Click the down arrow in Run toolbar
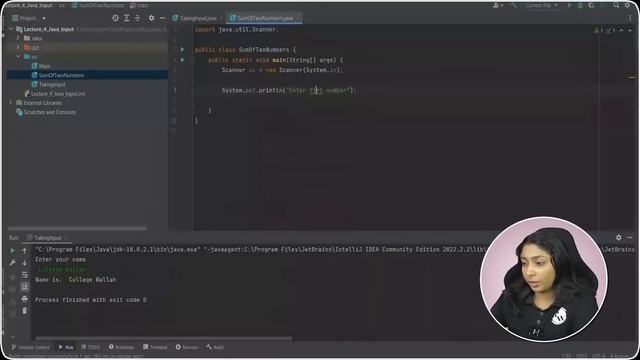 click(x=24, y=262)
